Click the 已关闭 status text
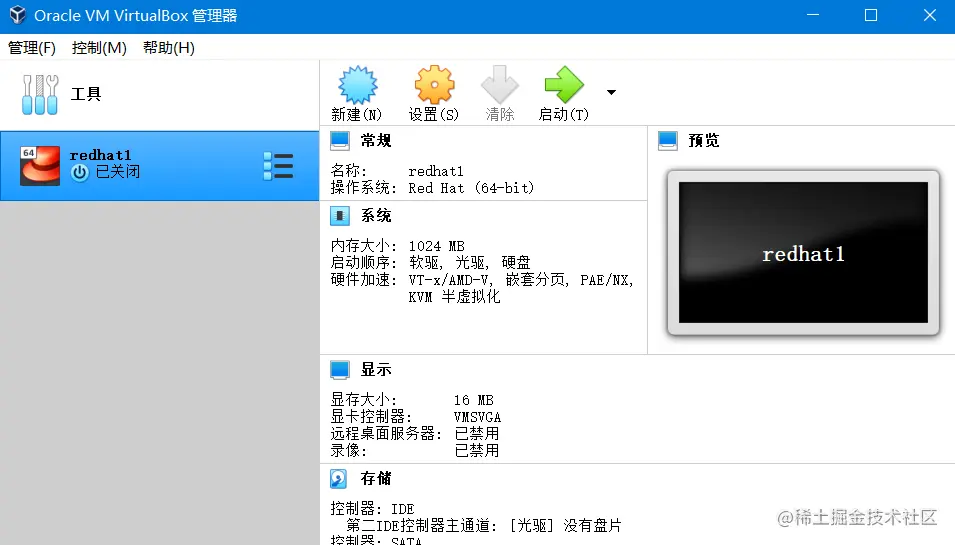Viewport: 955px width, 545px height. click(x=118, y=172)
